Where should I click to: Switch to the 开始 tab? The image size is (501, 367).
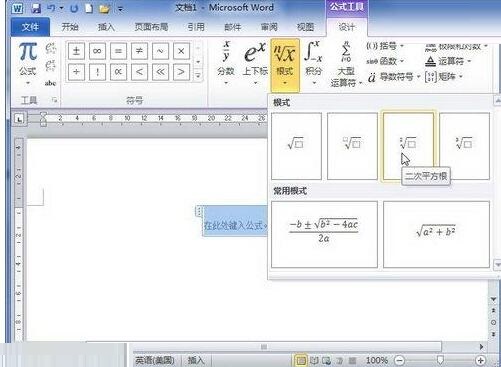pos(70,27)
